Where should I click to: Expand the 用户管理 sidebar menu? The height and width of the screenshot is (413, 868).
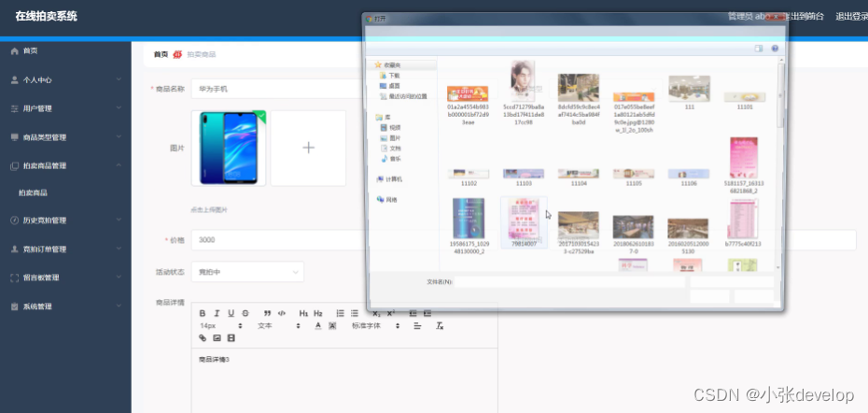[65, 108]
